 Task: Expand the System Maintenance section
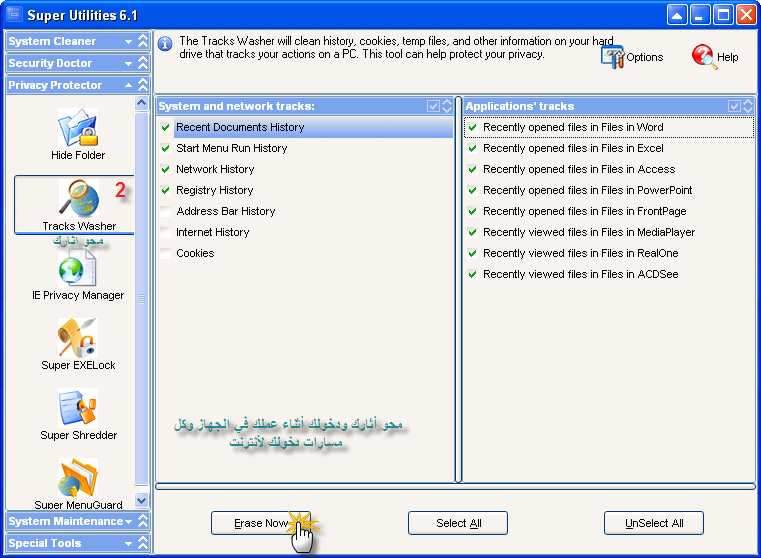point(128,522)
